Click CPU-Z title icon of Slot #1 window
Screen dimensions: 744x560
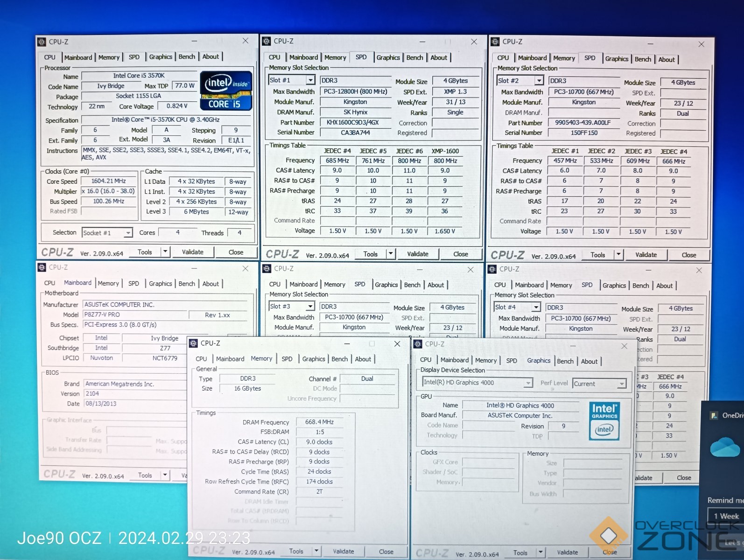(267, 41)
